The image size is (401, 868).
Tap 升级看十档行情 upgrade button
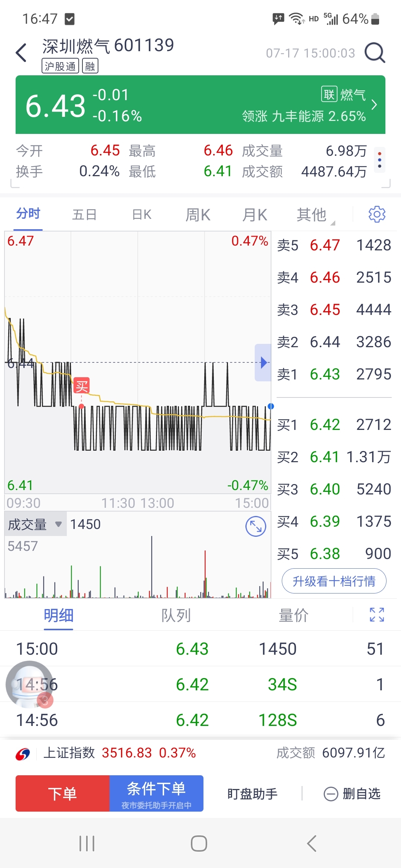[334, 581]
